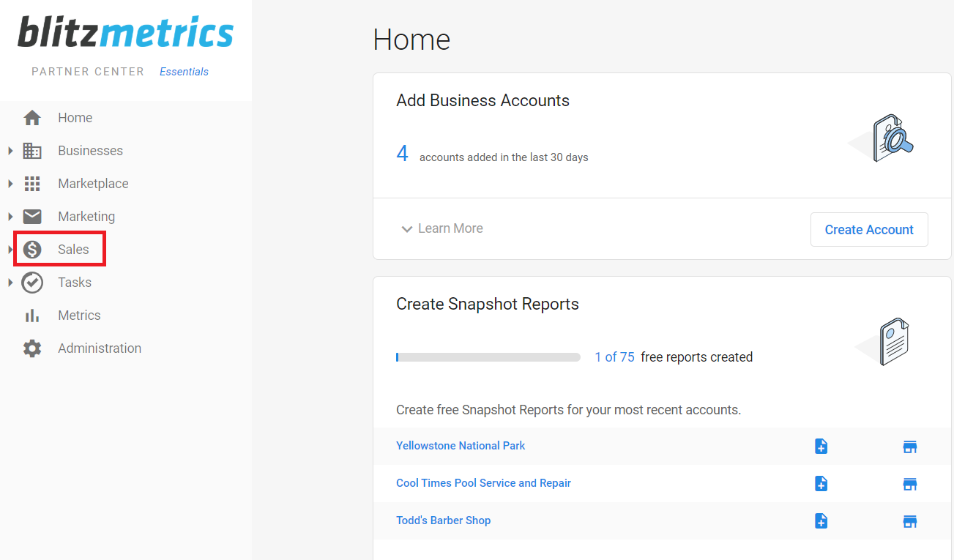Click the 'Add Business Accounts' heading
This screenshot has height=560, width=954.
(482, 101)
